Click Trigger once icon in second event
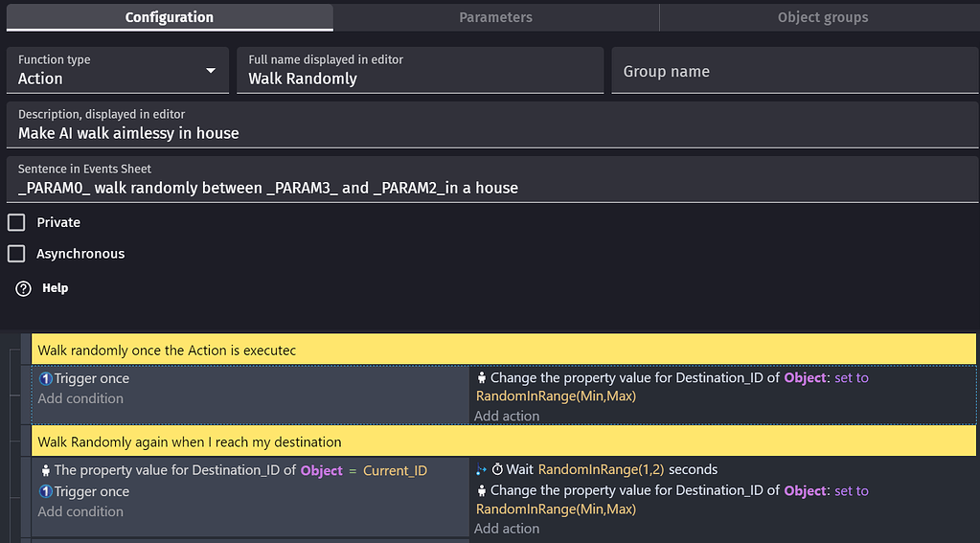The image size is (980, 543). tap(46, 491)
